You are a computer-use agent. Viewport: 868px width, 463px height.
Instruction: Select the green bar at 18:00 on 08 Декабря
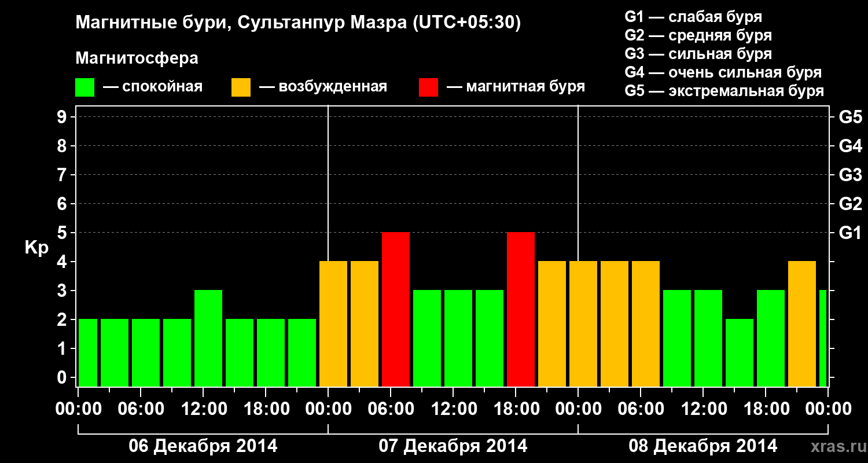[771, 339]
